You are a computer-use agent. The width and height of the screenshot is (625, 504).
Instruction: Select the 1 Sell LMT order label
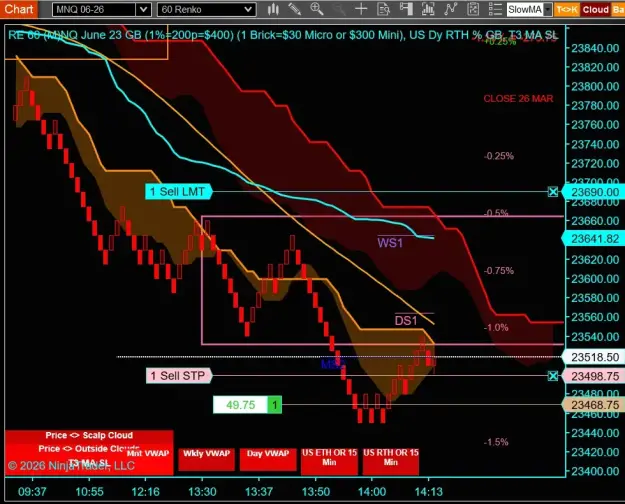coord(179,192)
